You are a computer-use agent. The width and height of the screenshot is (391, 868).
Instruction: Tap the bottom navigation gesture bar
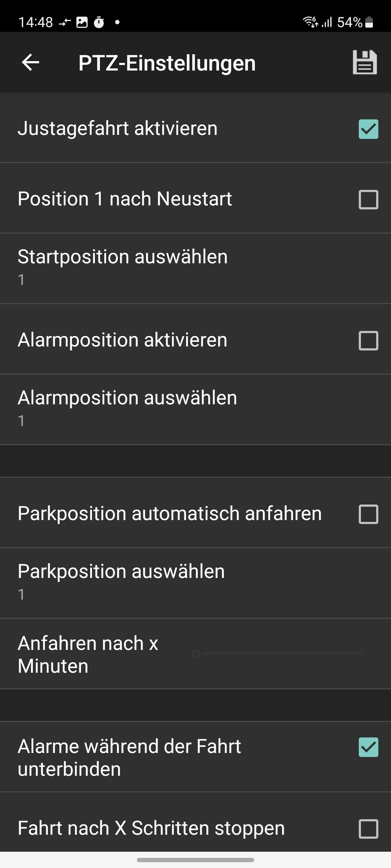pyautogui.click(x=195, y=860)
